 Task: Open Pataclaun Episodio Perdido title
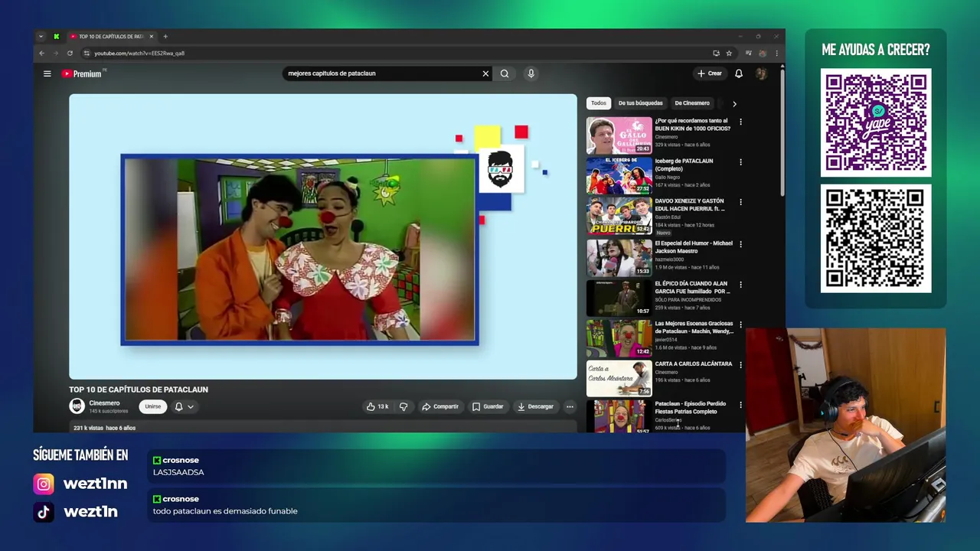point(691,407)
